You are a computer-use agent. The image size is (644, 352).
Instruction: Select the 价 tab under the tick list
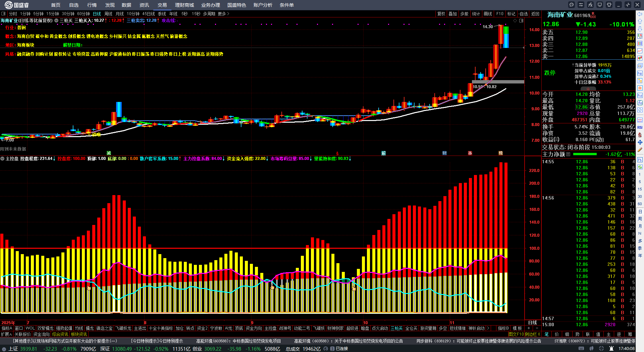tap(557, 334)
